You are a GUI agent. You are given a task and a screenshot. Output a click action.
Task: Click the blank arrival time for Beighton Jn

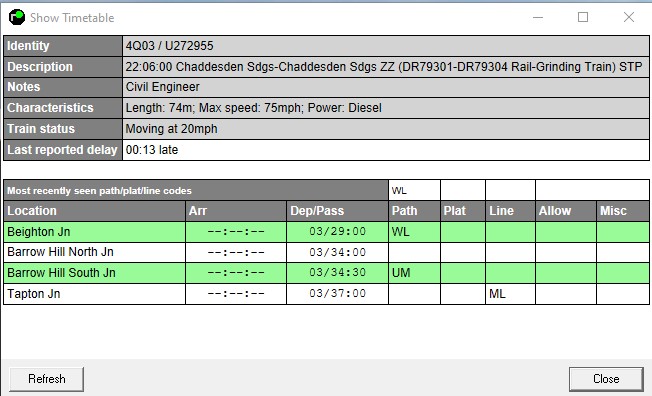[236, 232]
